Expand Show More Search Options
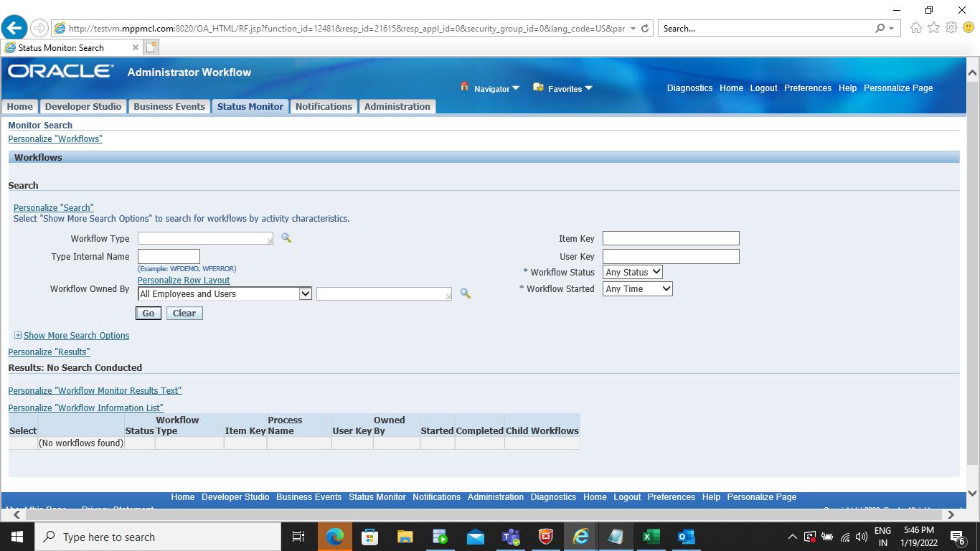The height and width of the screenshot is (551, 980). point(76,336)
